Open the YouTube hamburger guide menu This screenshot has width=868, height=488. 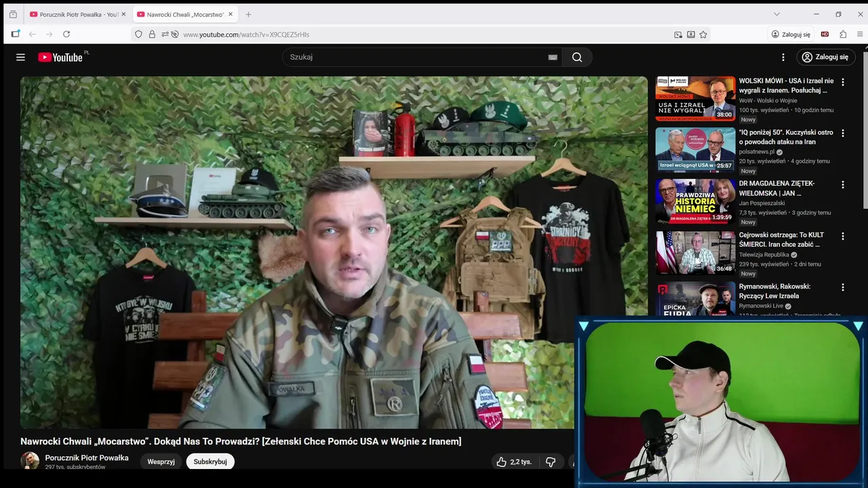pyautogui.click(x=20, y=58)
